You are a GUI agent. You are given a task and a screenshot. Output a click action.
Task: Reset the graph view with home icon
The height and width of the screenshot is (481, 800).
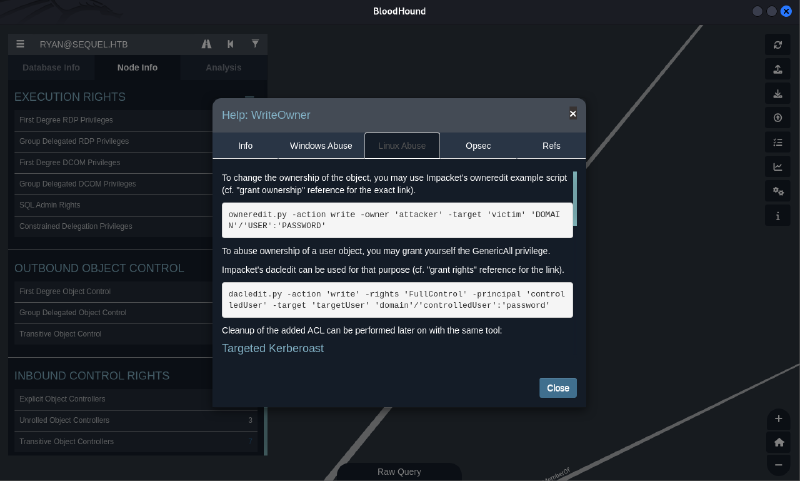(778, 442)
